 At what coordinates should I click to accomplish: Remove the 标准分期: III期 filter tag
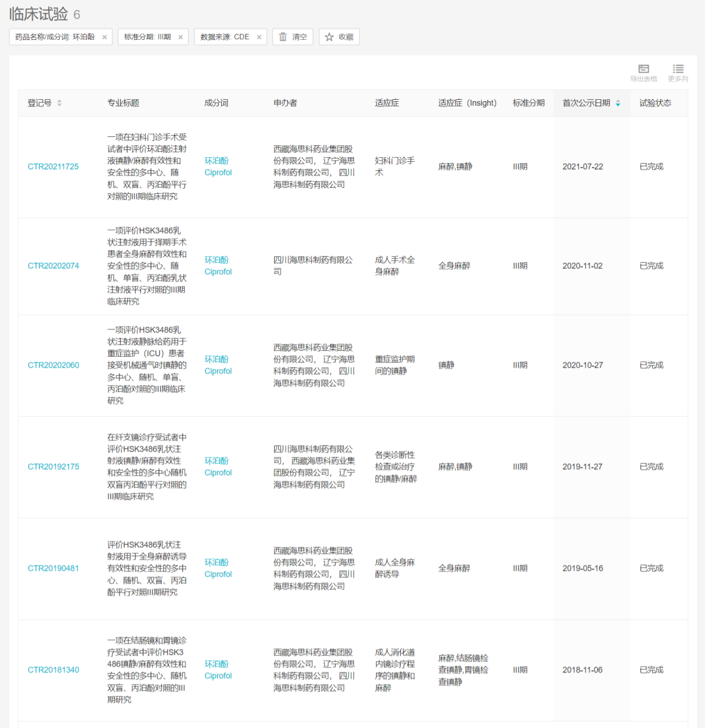[x=180, y=37]
